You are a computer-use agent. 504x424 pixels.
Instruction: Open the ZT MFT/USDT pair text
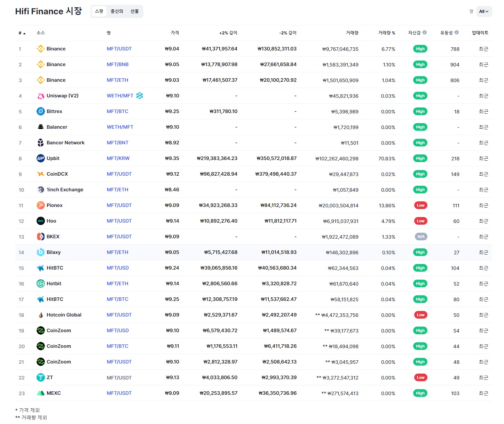(x=119, y=378)
